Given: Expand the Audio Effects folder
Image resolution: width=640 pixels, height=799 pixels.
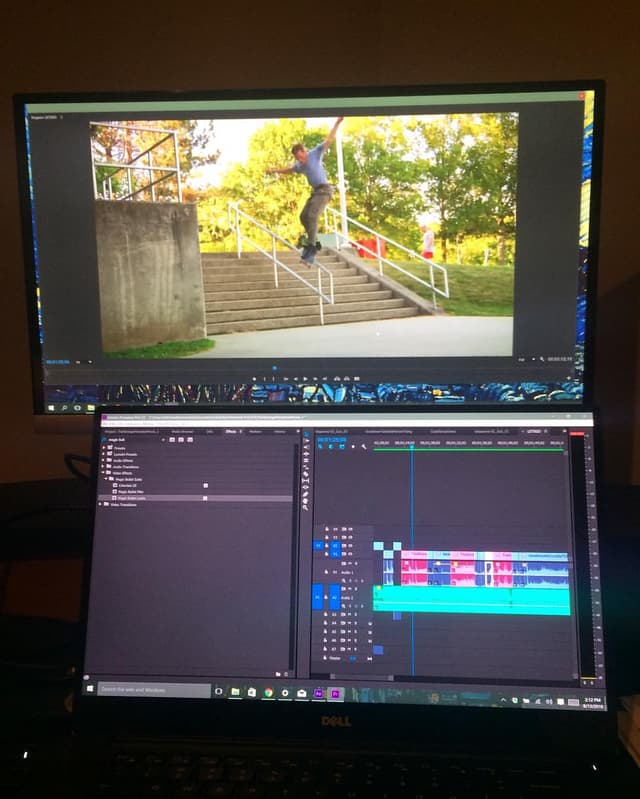Looking at the screenshot, I should tap(103, 460).
